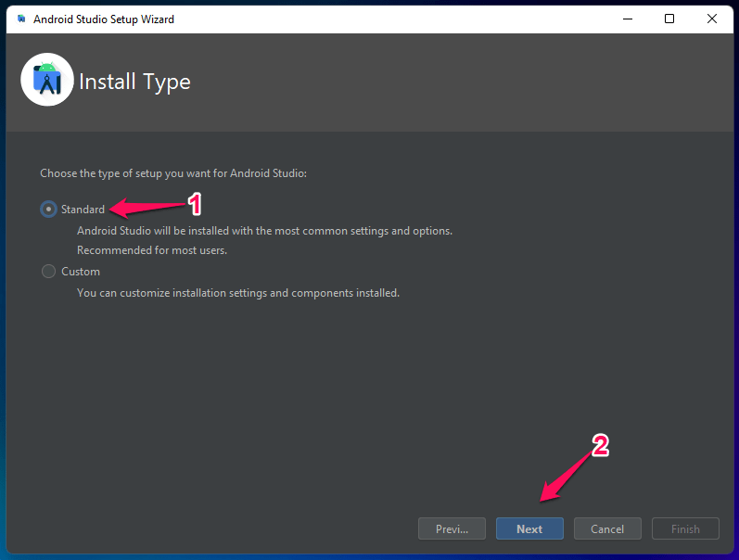
Task: Close the Android Studio Setup Wizard
Action: 712,19
